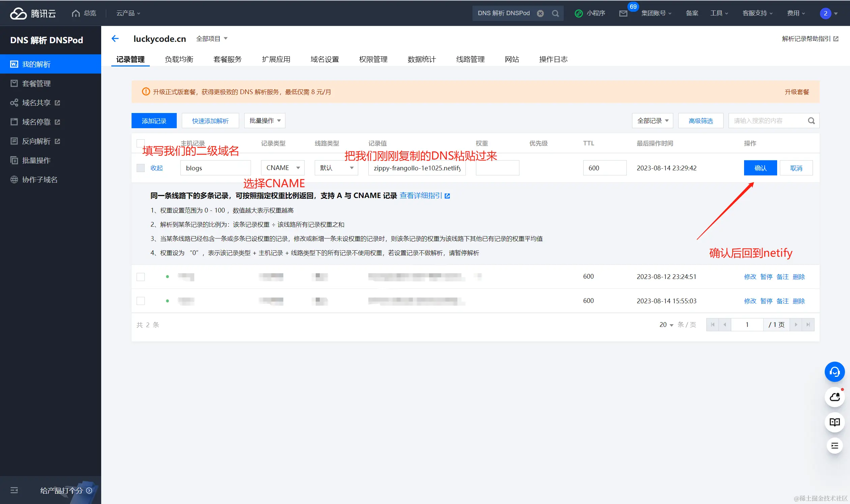Open the floating list menu icon
850x504 pixels.
834,446
